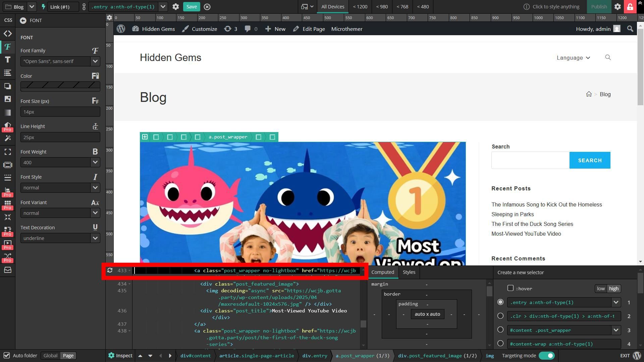Image resolution: width=644 pixels, height=362 pixels.
Task: Switch to the Styles tab
Action: coord(409,272)
